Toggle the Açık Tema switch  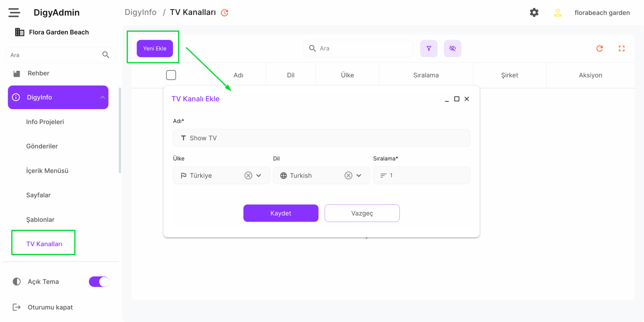(x=99, y=282)
